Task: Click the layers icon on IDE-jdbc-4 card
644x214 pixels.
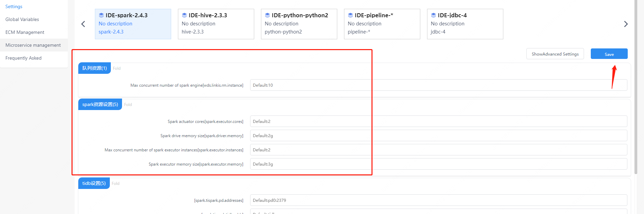Action: pyautogui.click(x=433, y=15)
